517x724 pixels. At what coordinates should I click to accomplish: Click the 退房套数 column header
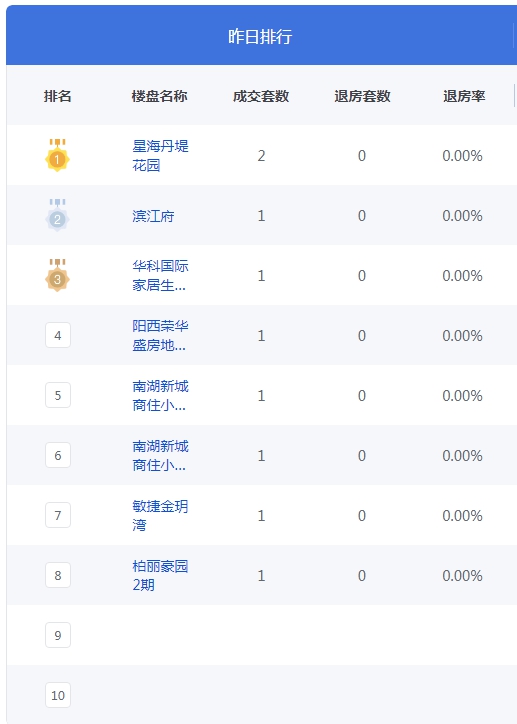coord(362,96)
